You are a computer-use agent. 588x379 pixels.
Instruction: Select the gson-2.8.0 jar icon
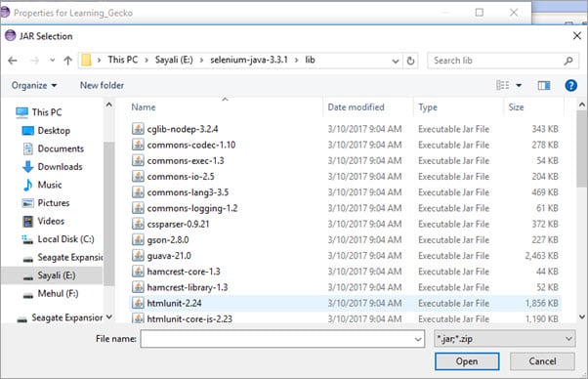[138, 239]
